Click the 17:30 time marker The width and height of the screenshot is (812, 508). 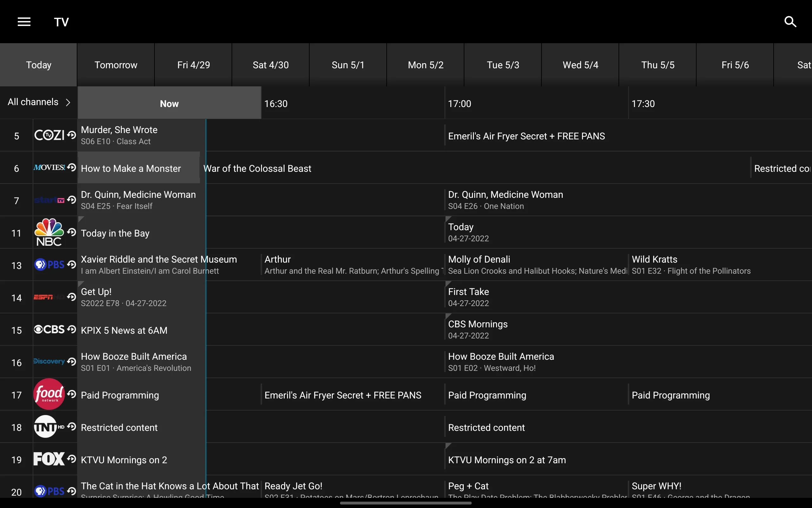pyautogui.click(x=643, y=104)
